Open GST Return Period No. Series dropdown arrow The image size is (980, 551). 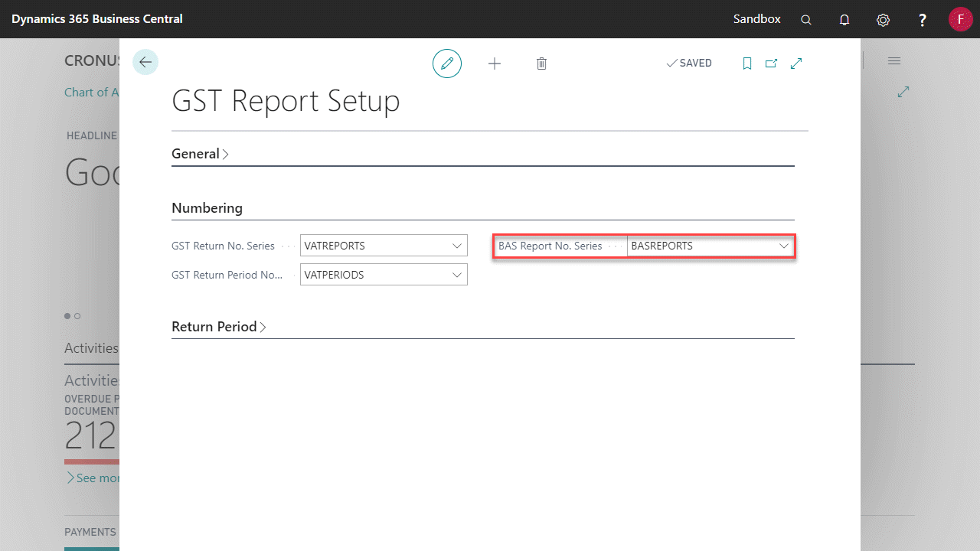[x=457, y=275]
